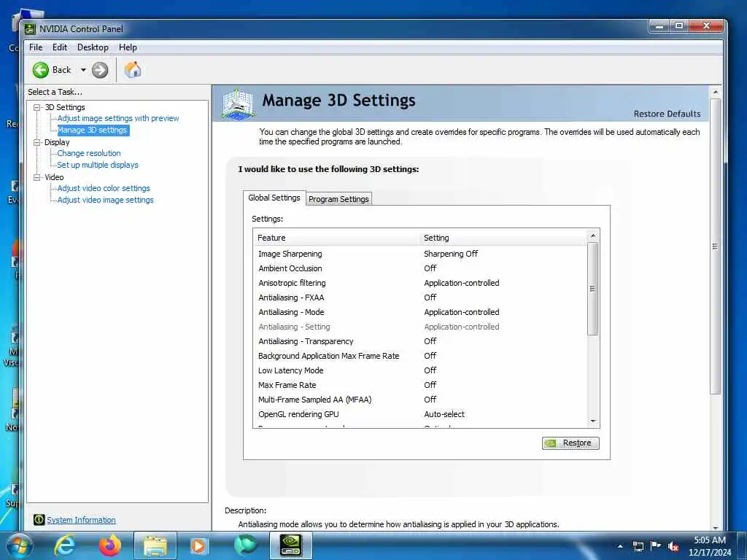Screen dimensions: 747x560
Task: Select the OpenGL rendering GPU row
Action: point(421,414)
